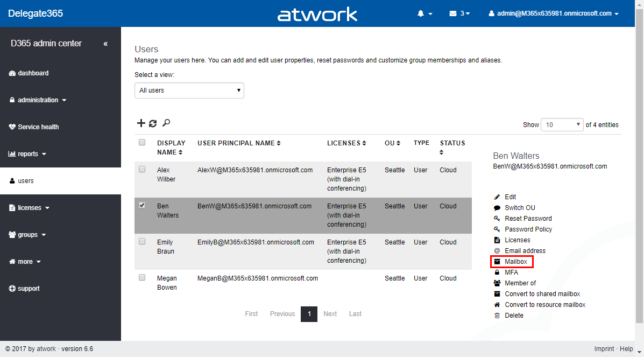
Task: Click the document icon beside Licenses action
Action: click(x=497, y=240)
